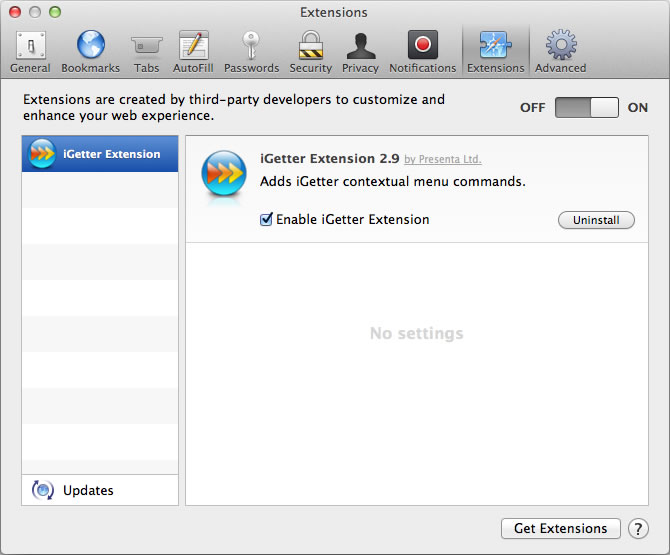Uncheck Enable iGetter Extension checkbox
The image size is (670, 555).
(266, 220)
